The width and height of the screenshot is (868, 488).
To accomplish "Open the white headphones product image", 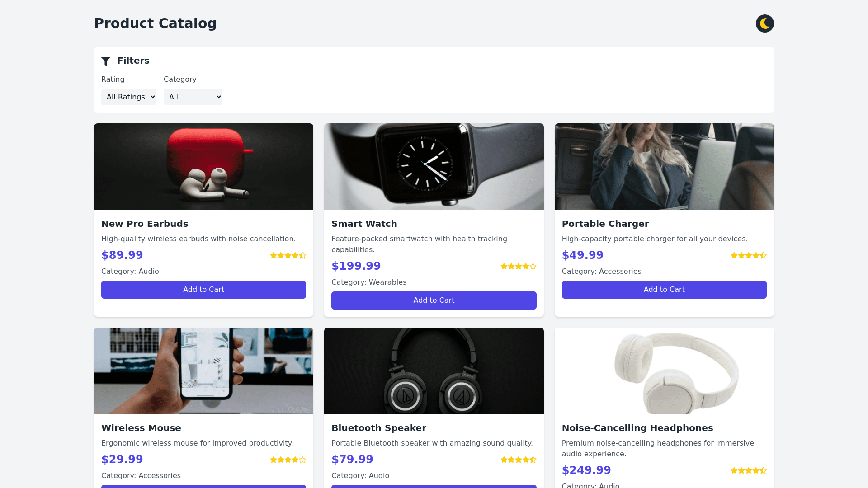I will 664,371.
